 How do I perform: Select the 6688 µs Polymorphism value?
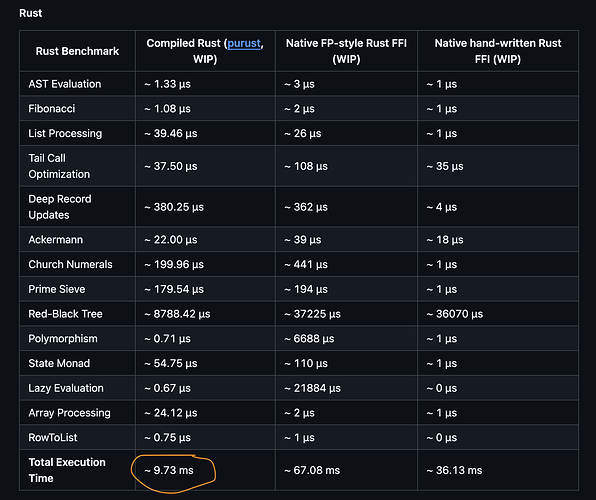309,339
